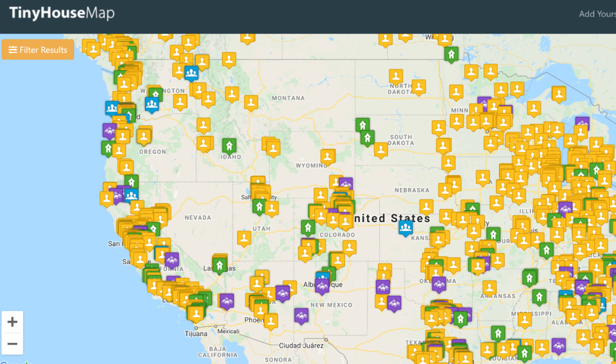Select the green house marker at Las Vegas
616x364 pixels.
point(220,265)
